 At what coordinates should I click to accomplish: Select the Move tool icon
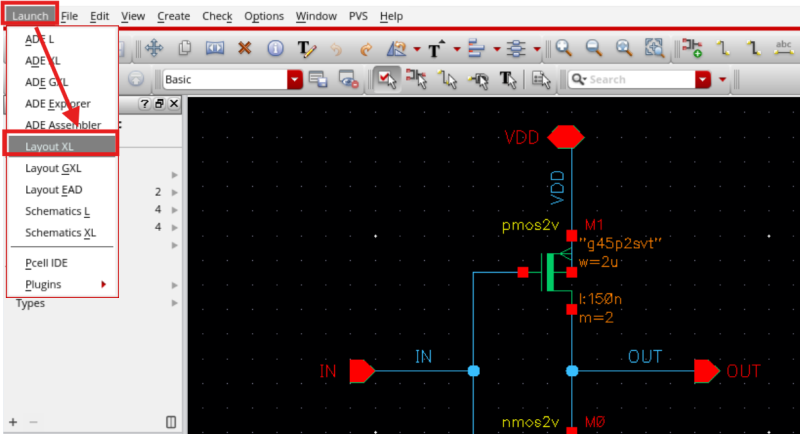[154, 48]
